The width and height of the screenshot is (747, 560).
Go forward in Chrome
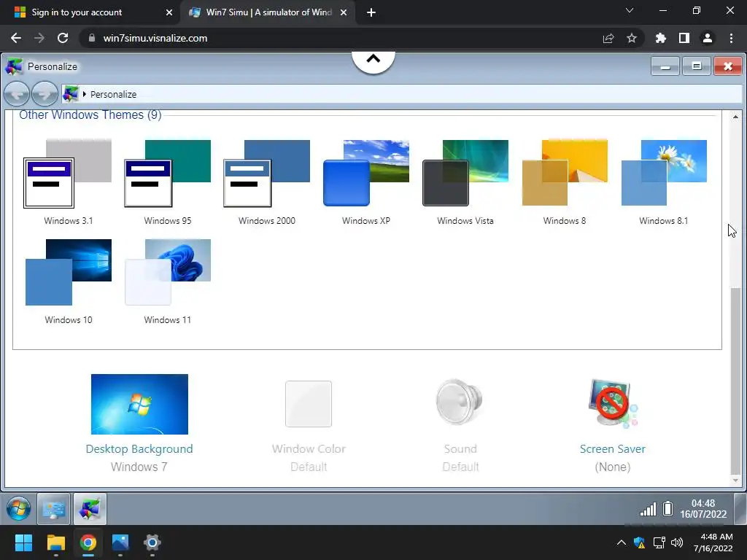click(39, 38)
